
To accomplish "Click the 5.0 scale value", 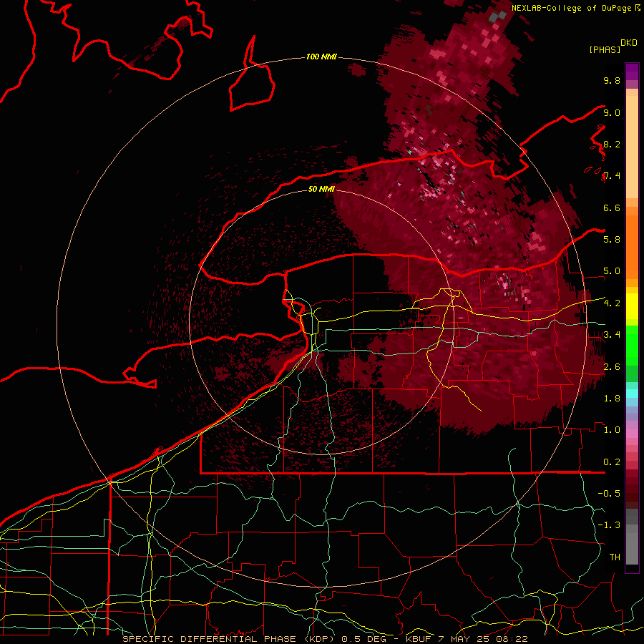I will coord(612,271).
